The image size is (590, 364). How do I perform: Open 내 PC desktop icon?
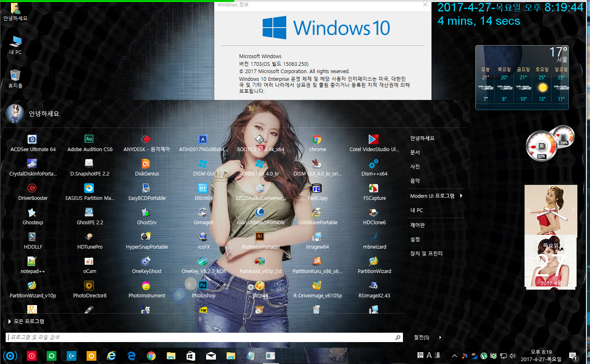(15, 45)
